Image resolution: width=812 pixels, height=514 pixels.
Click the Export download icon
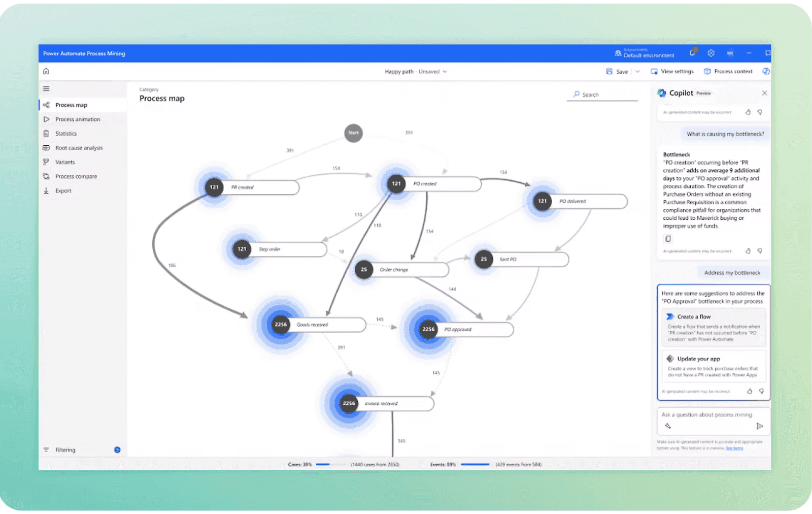(x=47, y=190)
